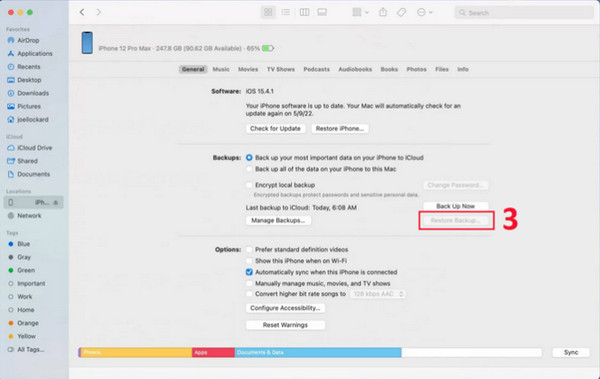Open the group-by options dropdown
The width and height of the screenshot is (600, 379).
(x=360, y=12)
